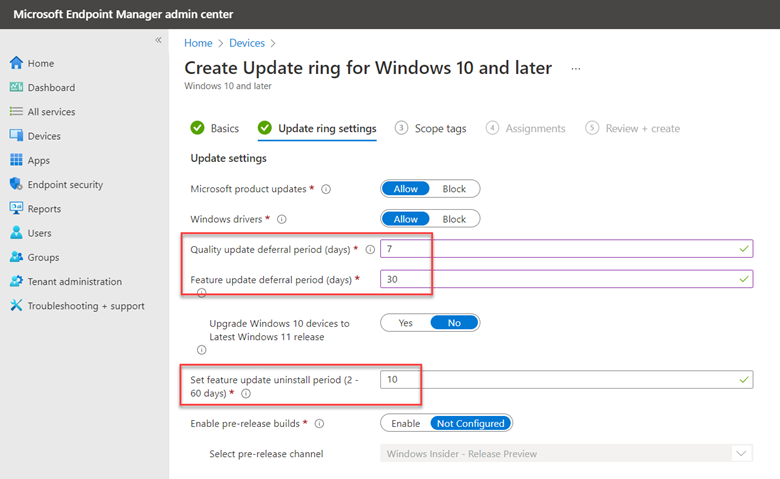This screenshot has width=780, height=479.
Task: Open Devices in the left navigation
Action: (44, 136)
